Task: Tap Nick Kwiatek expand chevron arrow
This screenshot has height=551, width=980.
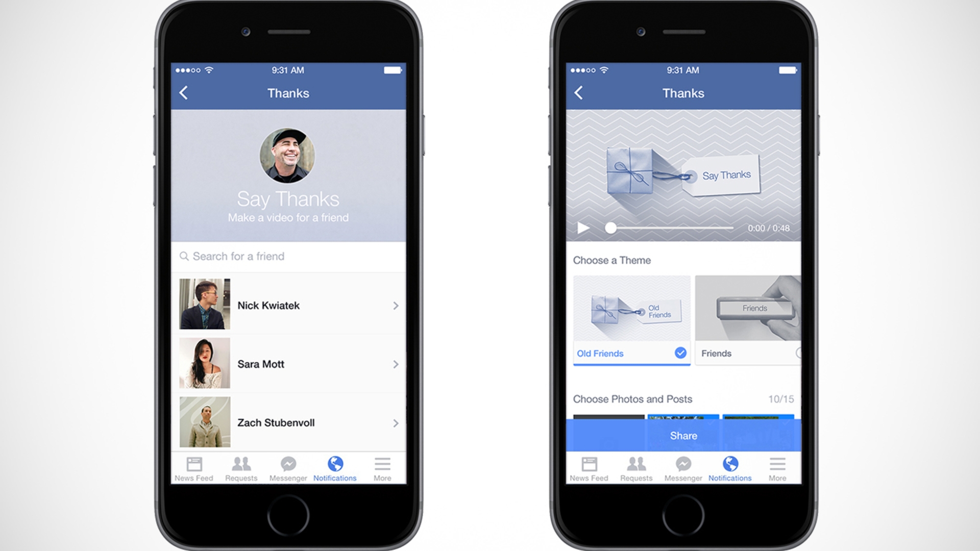Action: [396, 306]
